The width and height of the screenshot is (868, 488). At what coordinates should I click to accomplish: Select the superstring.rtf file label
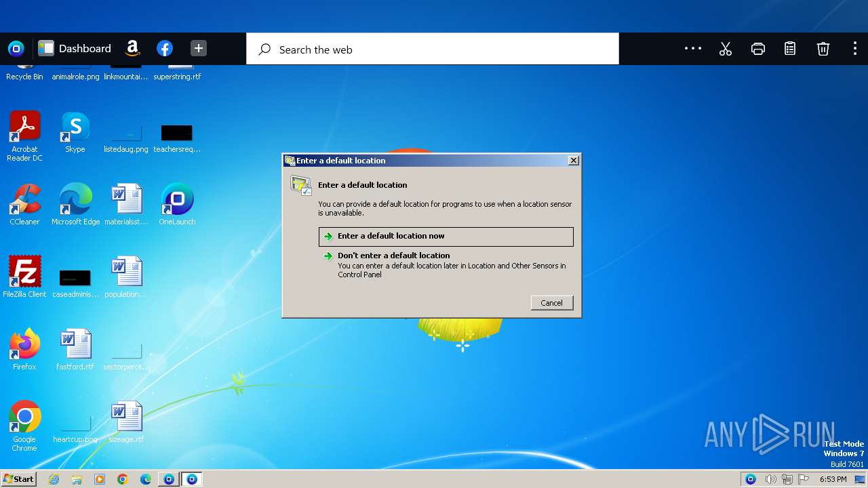coord(177,77)
